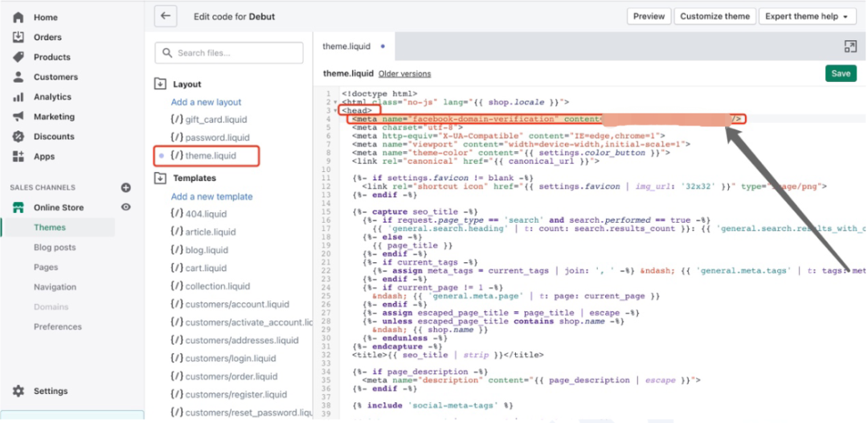Click the Home icon in sidebar
The image size is (868, 423).
pos(18,17)
